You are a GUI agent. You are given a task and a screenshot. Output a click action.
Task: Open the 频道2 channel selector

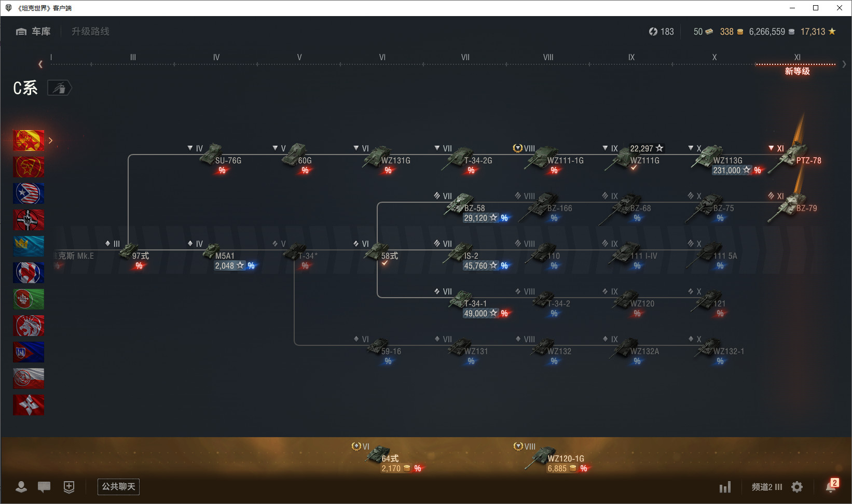(x=767, y=487)
